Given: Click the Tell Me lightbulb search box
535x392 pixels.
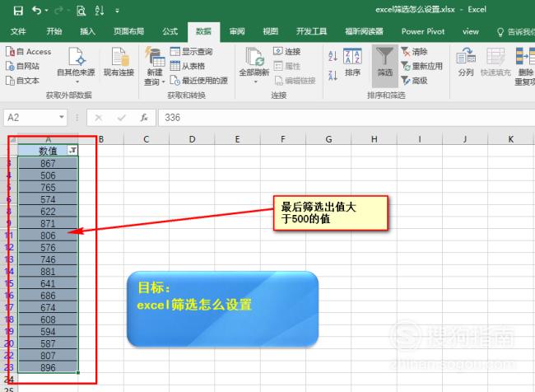Looking at the screenshot, I should (515, 32).
